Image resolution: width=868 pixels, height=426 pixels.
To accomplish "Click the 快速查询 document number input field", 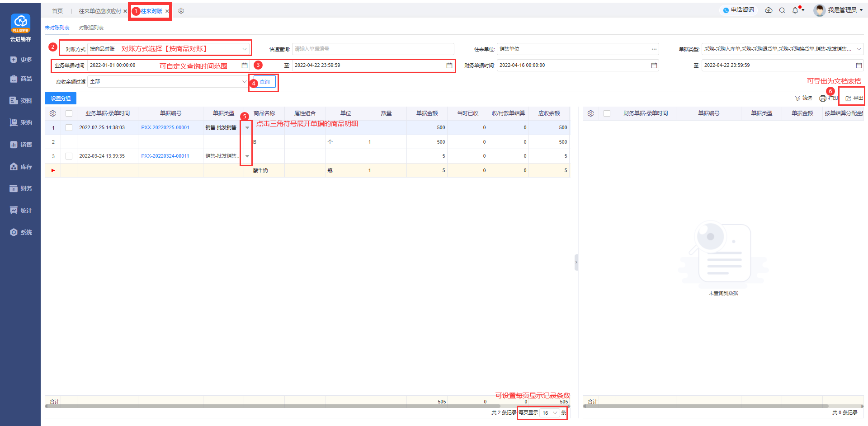I will click(x=373, y=49).
